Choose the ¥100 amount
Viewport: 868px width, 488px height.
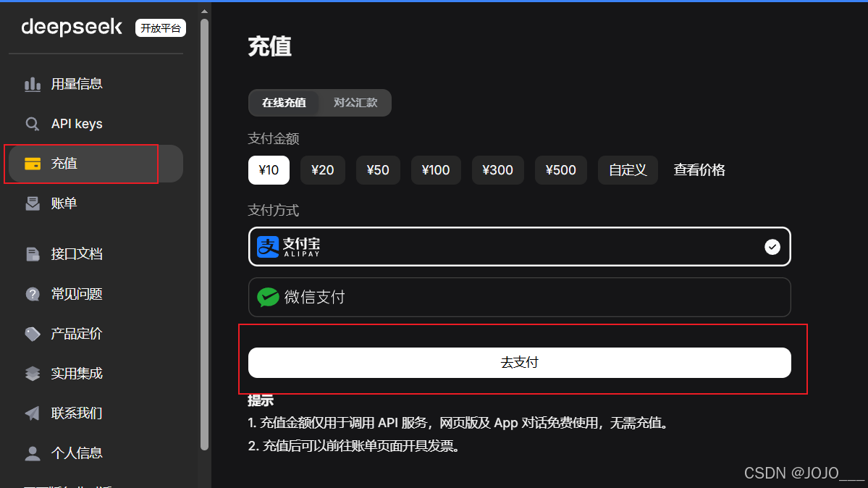pos(436,170)
